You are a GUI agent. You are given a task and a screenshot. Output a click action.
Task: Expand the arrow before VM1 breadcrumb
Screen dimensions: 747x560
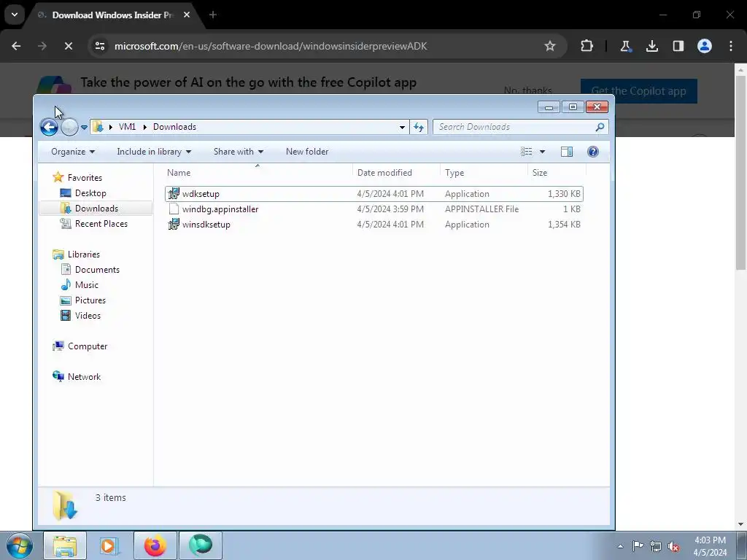111,127
